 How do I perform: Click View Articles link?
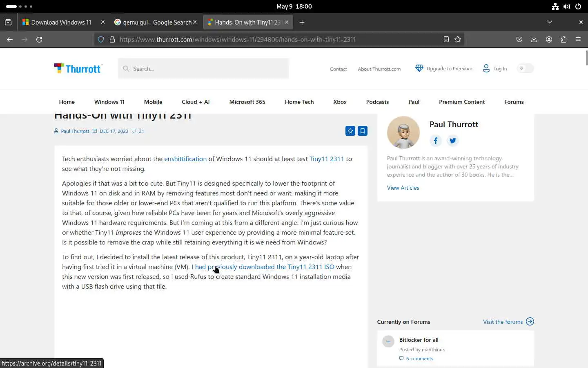click(x=403, y=188)
